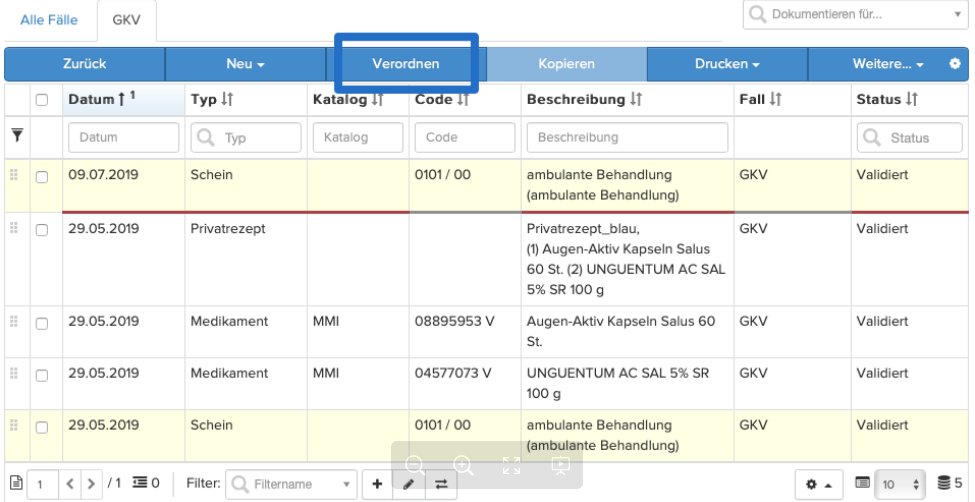Viewport: 975px width, 502px height.
Task: Focus the Code filter input
Action: point(465,137)
